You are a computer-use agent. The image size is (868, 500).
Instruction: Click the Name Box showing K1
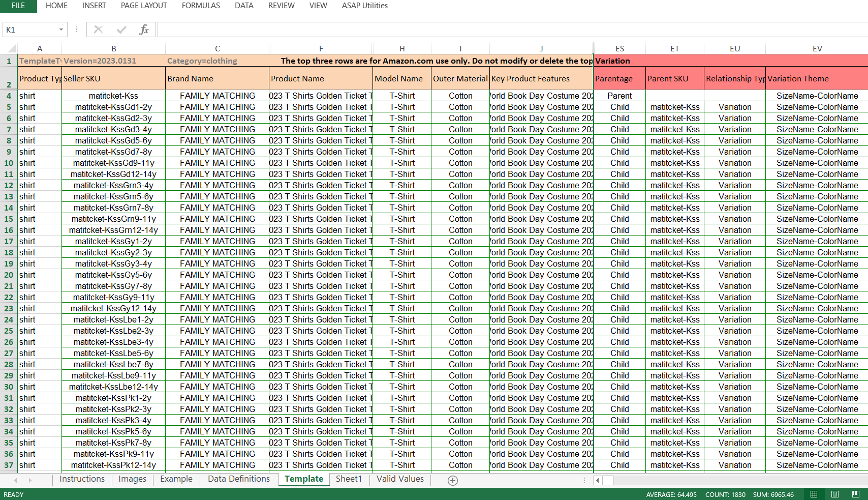(29, 30)
